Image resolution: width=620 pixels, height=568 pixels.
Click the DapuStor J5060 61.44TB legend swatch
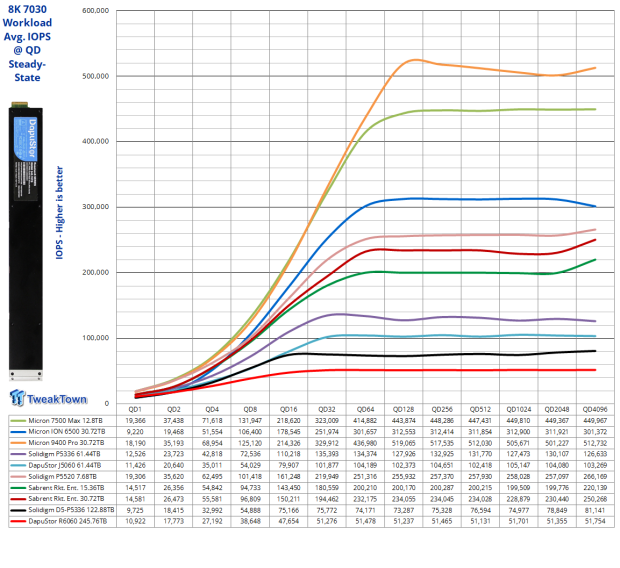pyautogui.click(x=18, y=466)
